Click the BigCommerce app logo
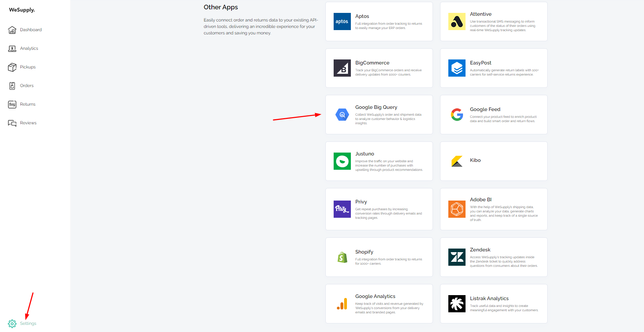 342,68
